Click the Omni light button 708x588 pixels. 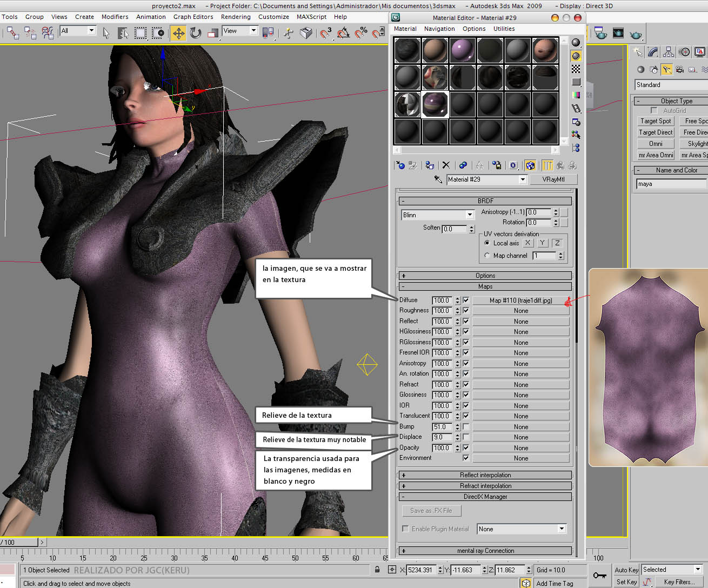(656, 144)
